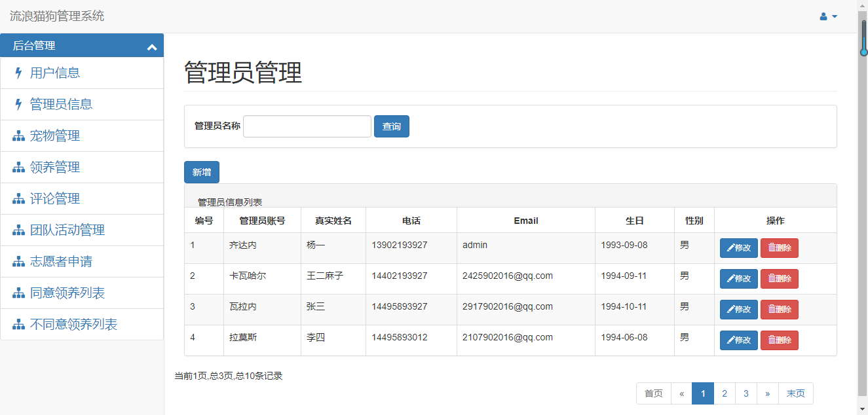Open the 用户信息 menu item
Screen dimensions: 868x415
[82, 73]
